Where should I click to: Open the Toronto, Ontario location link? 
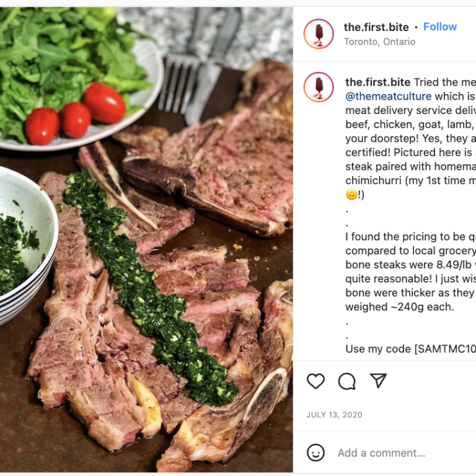tap(379, 42)
